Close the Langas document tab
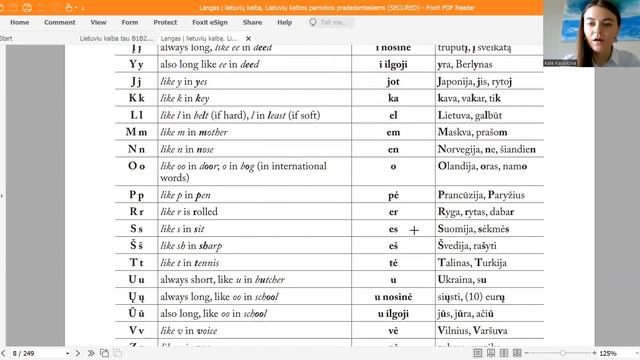 point(248,38)
